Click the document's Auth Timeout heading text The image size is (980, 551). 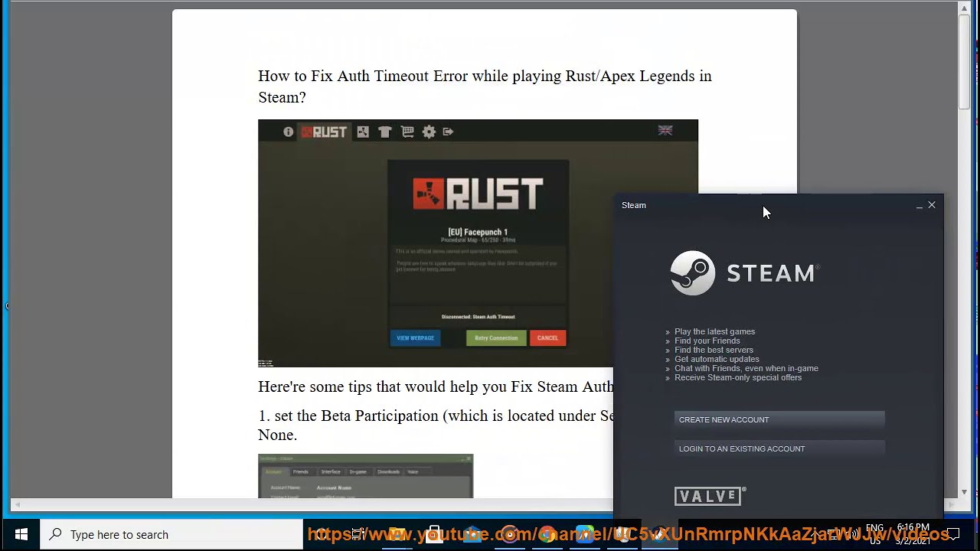(485, 86)
